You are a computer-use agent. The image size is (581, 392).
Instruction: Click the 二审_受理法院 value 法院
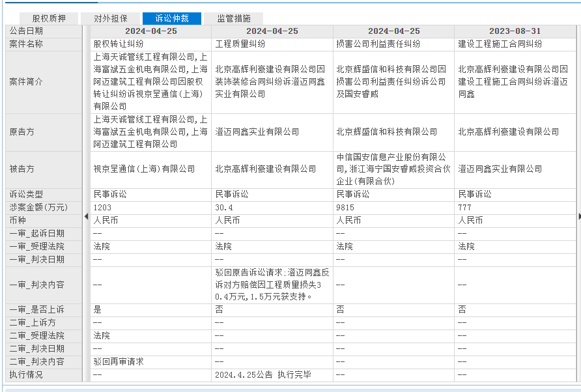coord(150,336)
